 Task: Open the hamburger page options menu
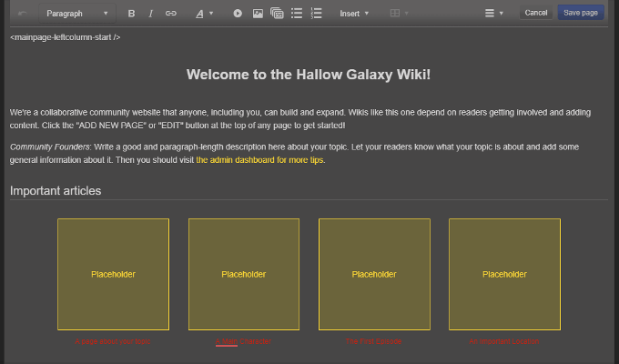494,14
